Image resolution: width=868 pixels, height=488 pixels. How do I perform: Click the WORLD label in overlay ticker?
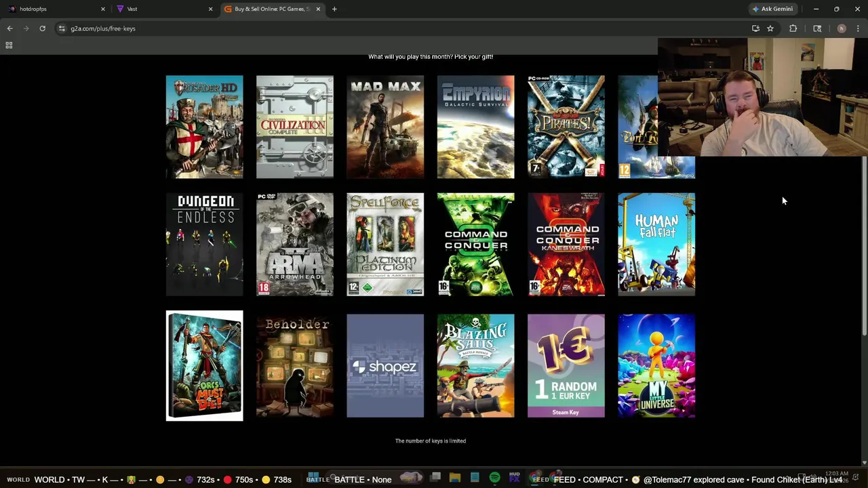(x=18, y=480)
